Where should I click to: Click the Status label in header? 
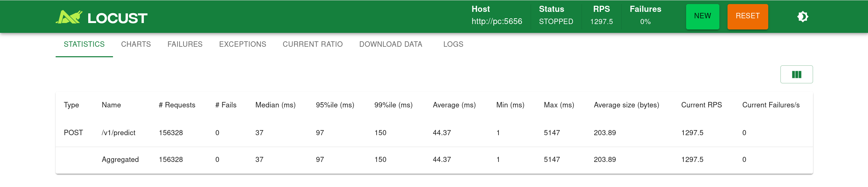coord(551,9)
